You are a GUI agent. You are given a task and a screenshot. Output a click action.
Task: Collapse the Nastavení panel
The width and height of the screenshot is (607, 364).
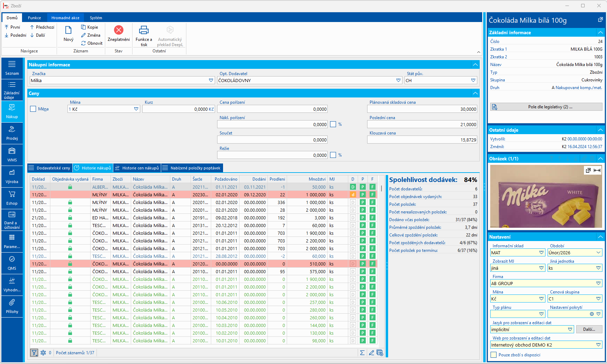(x=600, y=237)
